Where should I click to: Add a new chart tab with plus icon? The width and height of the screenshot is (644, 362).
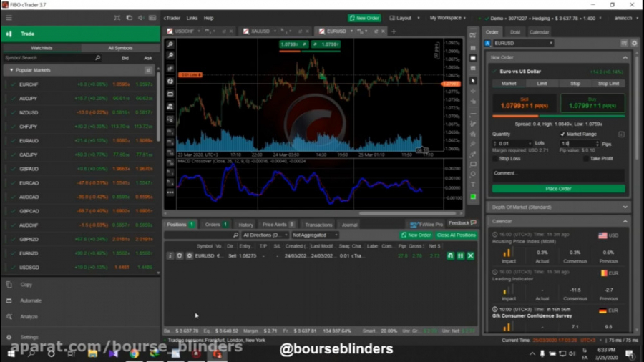coord(394,31)
